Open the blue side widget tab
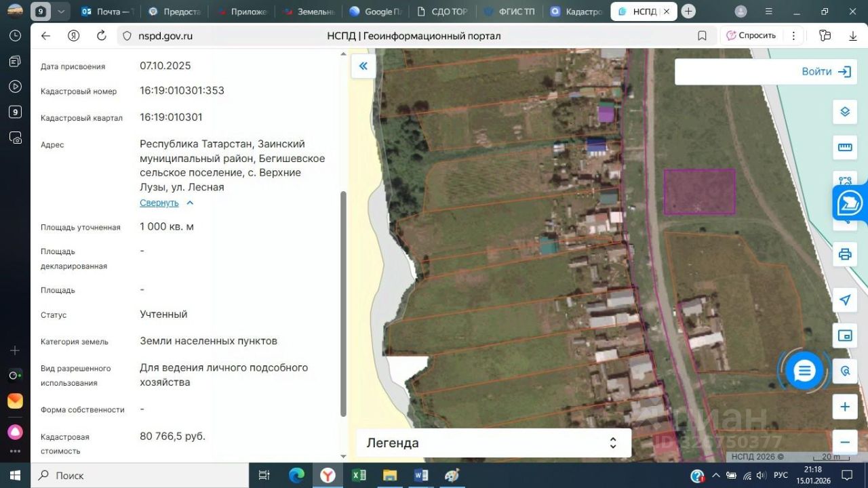The image size is (868, 488). [x=850, y=203]
